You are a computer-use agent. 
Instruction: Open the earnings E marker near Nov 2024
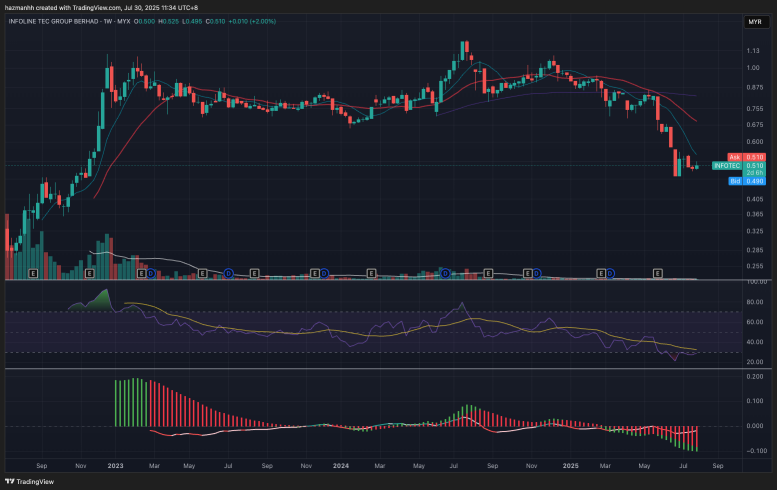pos(528,273)
